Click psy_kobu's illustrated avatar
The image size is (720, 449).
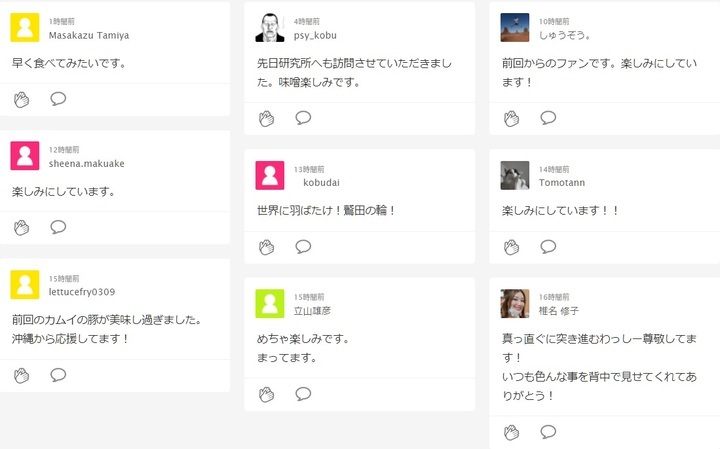[x=270, y=28]
